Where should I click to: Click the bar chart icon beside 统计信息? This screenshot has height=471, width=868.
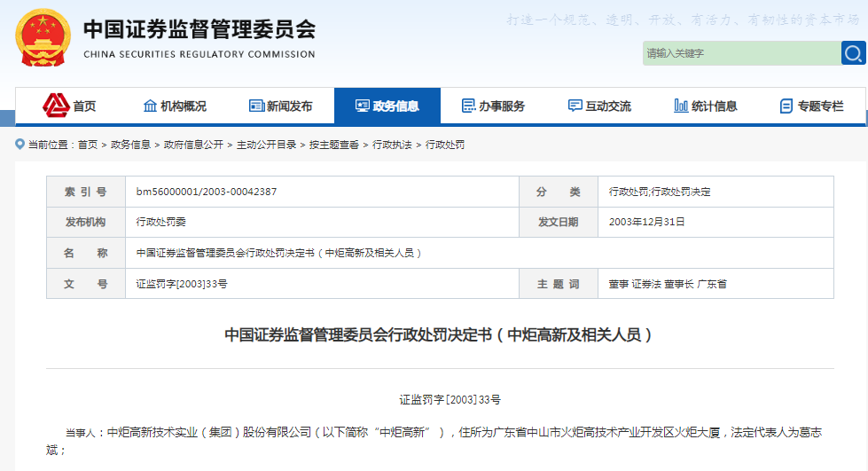coord(681,106)
